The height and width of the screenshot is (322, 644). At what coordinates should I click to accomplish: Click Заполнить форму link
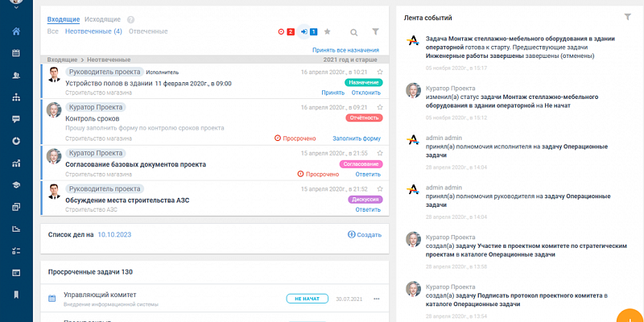click(357, 138)
